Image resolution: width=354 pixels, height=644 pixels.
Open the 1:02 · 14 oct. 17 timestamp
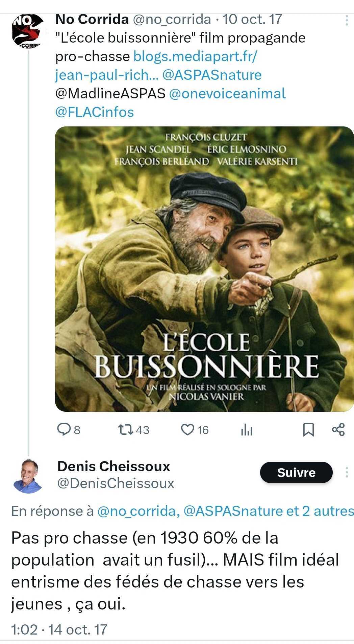[59, 629]
